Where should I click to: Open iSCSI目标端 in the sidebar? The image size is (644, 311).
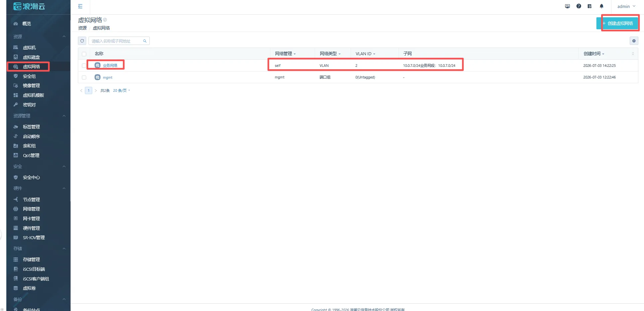[34, 269]
